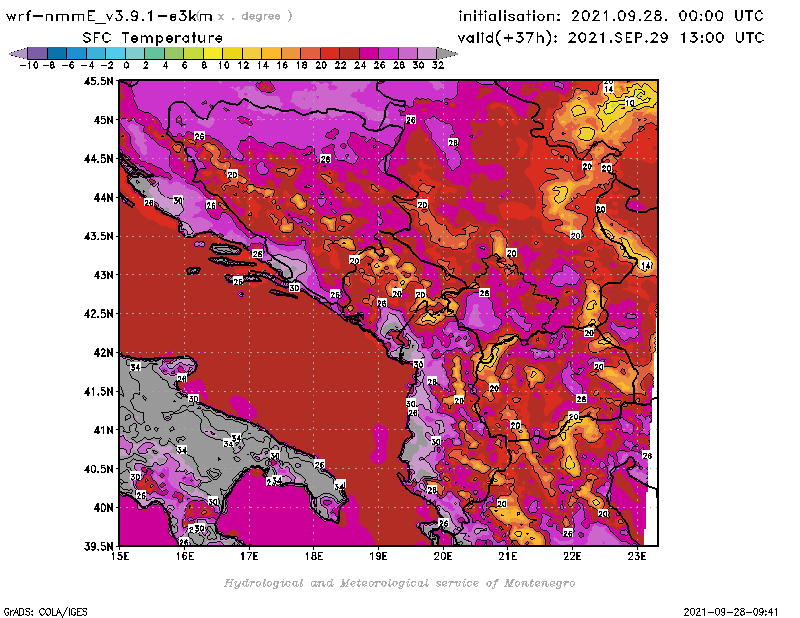Select the 14 to 16 orange legend swatch

(272, 53)
